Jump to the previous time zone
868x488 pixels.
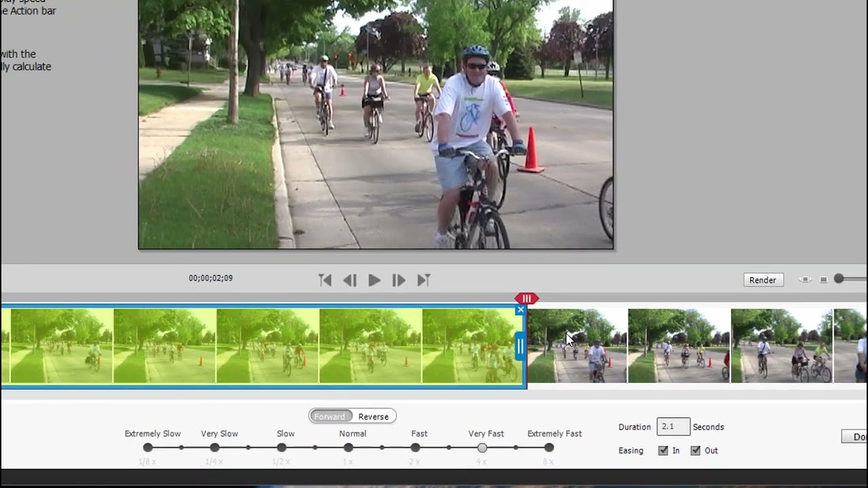pyautogui.click(x=325, y=280)
